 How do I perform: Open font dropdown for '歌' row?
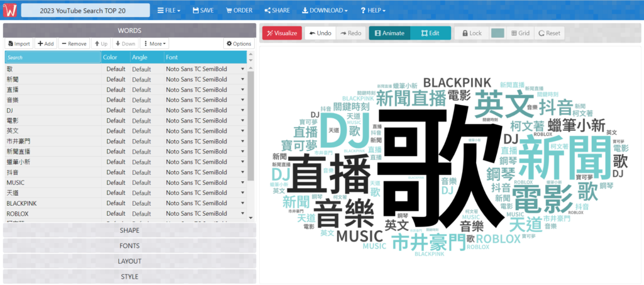point(243,69)
